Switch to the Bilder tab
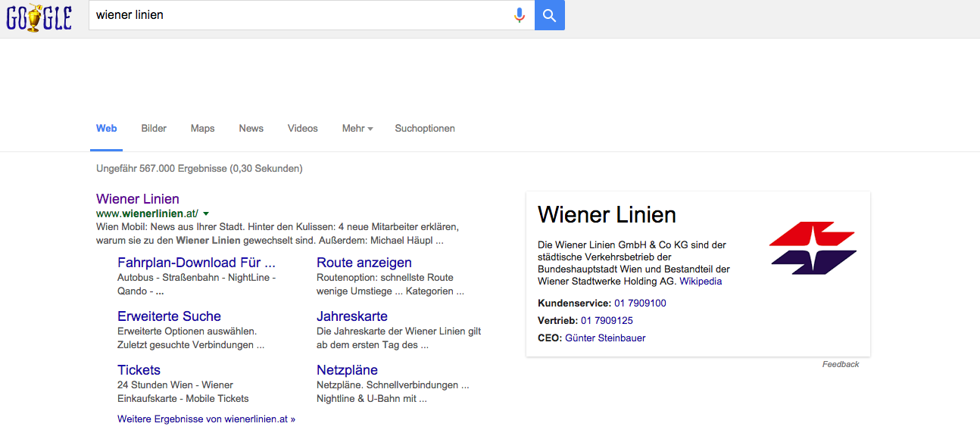The width and height of the screenshot is (980, 439). tap(154, 129)
